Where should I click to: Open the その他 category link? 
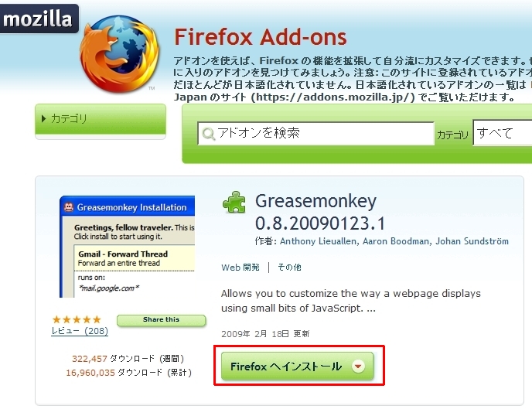[289, 268]
